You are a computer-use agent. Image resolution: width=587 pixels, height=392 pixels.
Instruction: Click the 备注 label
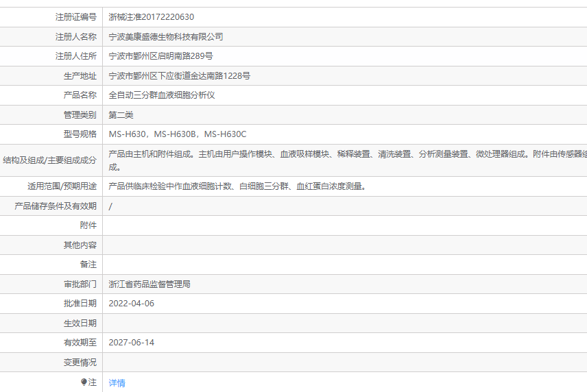coord(88,265)
